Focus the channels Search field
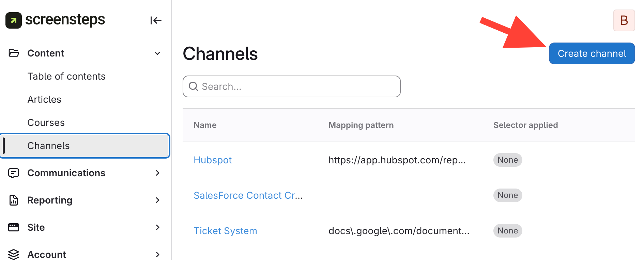 click(296, 86)
